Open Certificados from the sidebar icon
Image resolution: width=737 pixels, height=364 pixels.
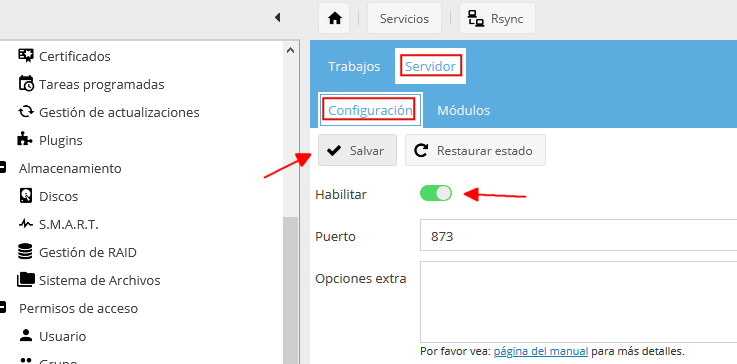25,55
